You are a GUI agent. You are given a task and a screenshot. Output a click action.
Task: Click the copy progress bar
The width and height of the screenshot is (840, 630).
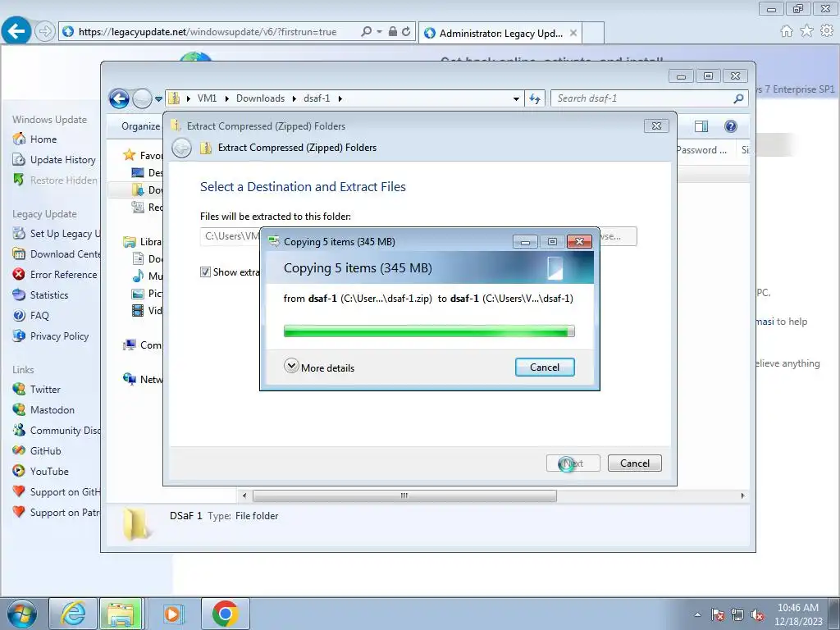click(x=428, y=331)
